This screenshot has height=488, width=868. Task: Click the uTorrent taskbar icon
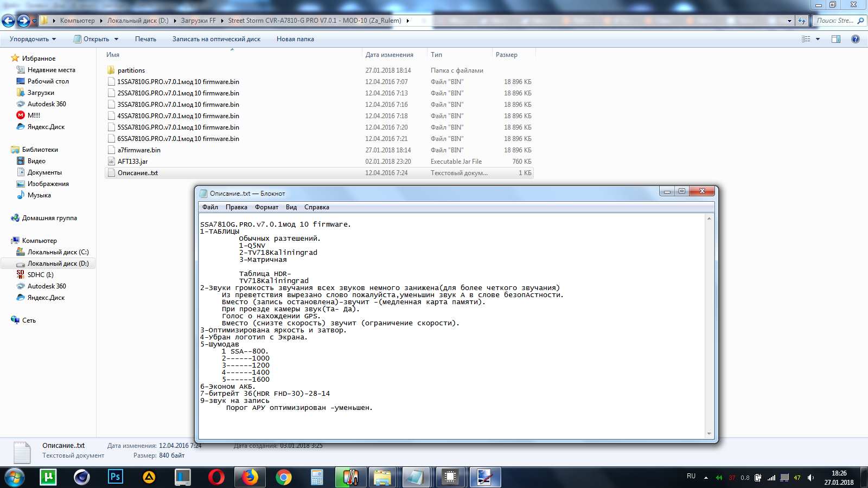coord(48,477)
